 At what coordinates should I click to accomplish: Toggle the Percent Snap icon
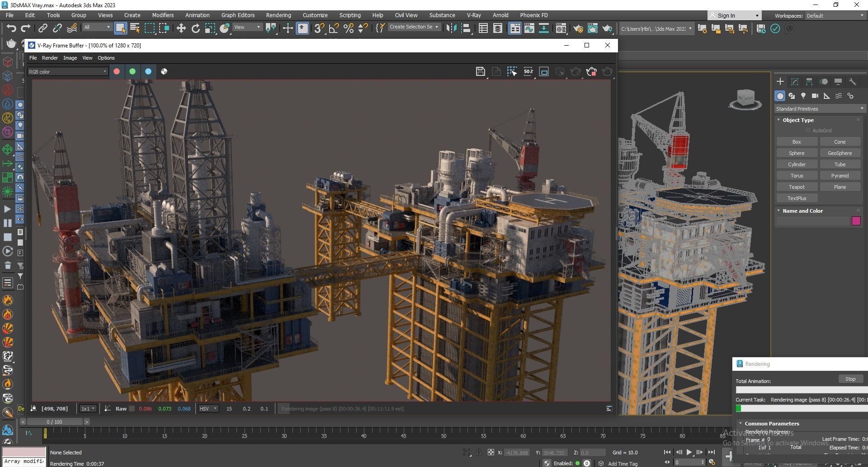(348, 28)
